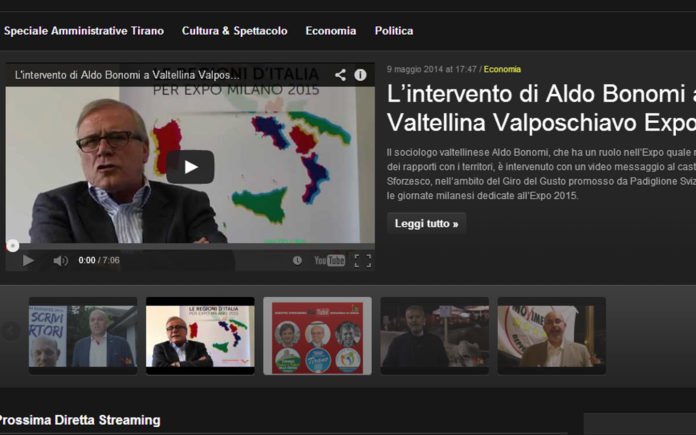Select the Movimento flag thumbnail
This screenshot has height=435, width=696.
coord(552,336)
